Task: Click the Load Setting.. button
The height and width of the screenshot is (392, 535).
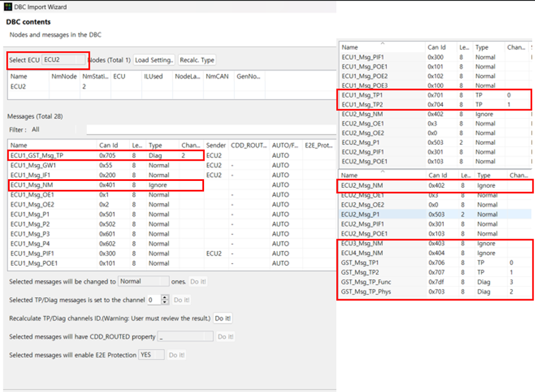Action: tap(154, 60)
